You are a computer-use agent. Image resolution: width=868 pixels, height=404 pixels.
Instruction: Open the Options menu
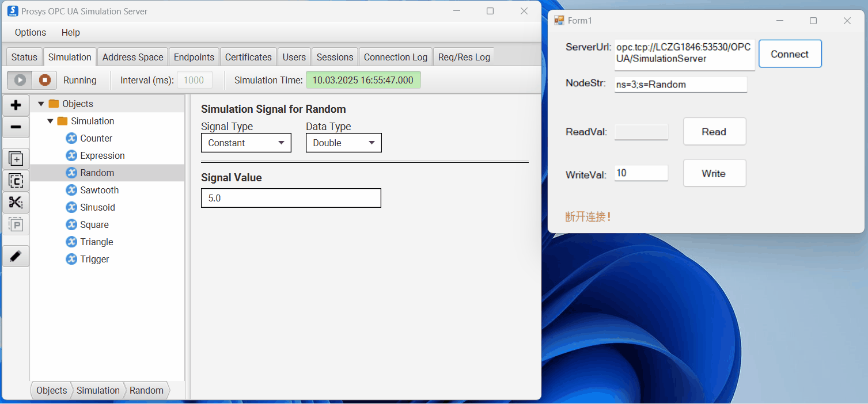click(31, 32)
